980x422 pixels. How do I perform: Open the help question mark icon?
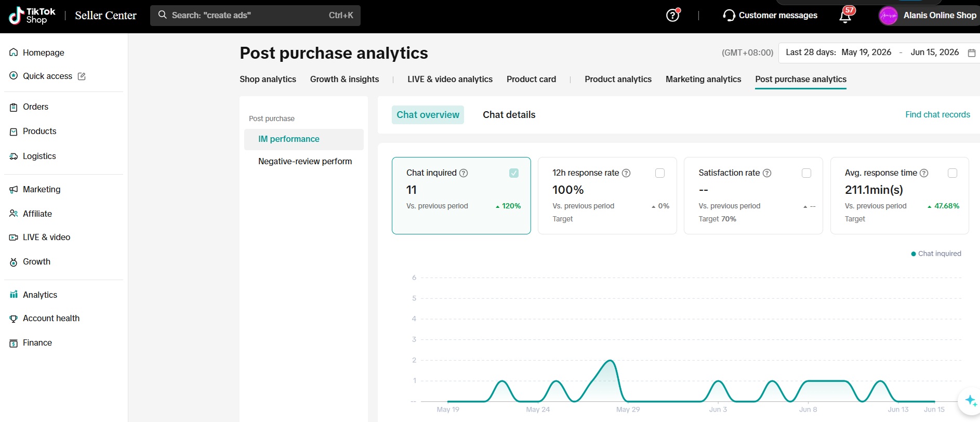click(x=672, y=16)
